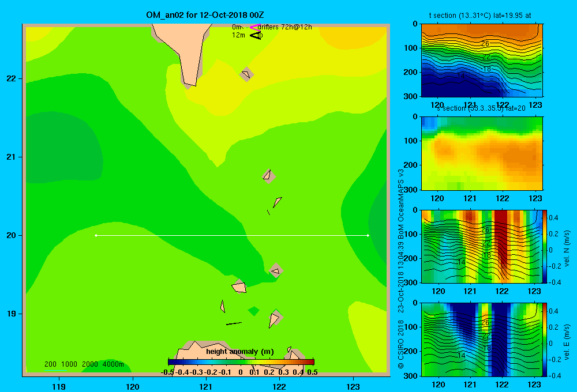Click the 'drifters 72h@12h' legend text
The width and height of the screenshot is (577, 392).
coord(285,27)
